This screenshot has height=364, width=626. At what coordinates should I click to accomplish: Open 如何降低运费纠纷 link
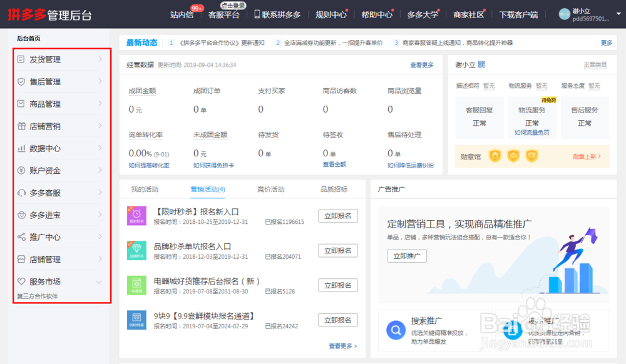pyautogui.click(x=411, y=166)
